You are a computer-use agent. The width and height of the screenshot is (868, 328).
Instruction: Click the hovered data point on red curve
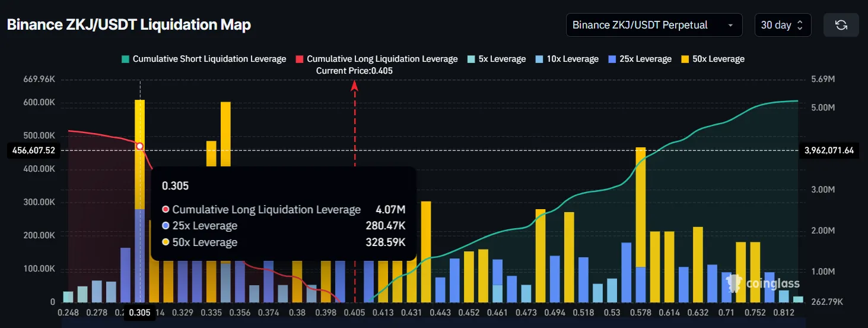(140, 146)
